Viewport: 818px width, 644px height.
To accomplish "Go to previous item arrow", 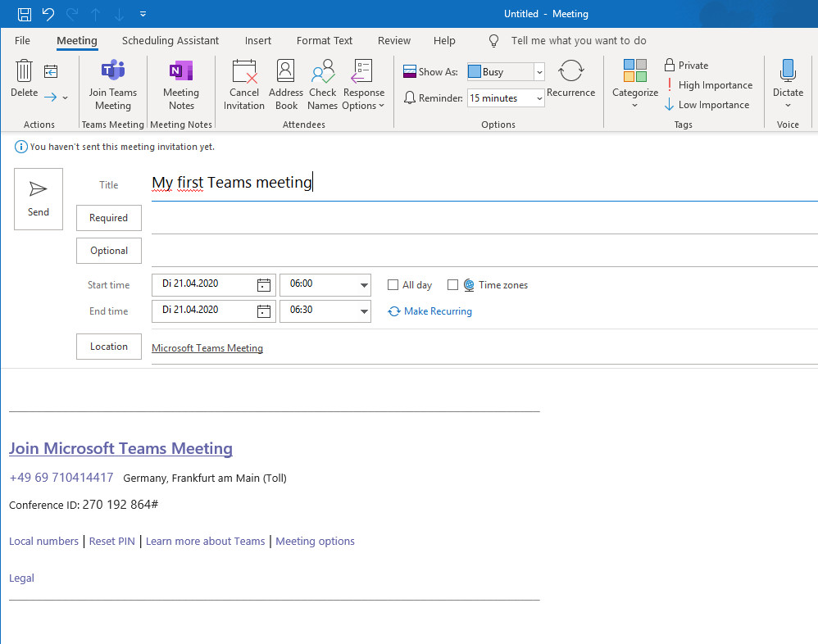I will [96, 15].
